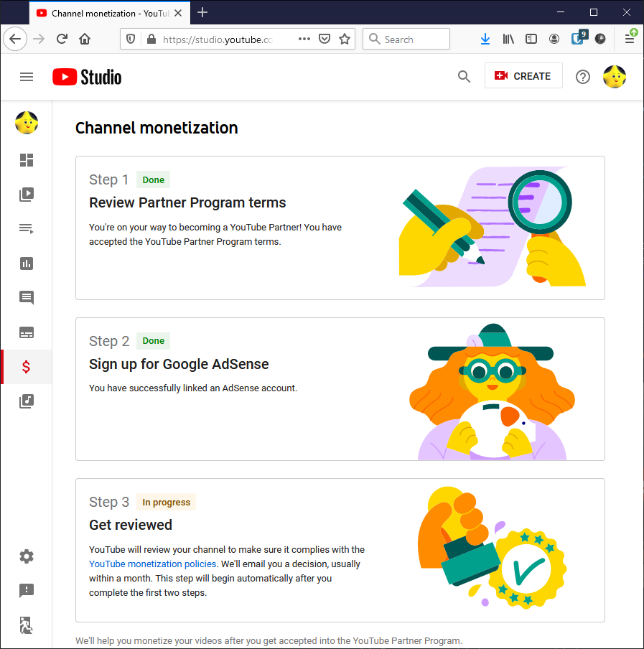This screenshot has height=649, width=644.
Task: Open the Videos sidebar icon
Action: point(27,195)
